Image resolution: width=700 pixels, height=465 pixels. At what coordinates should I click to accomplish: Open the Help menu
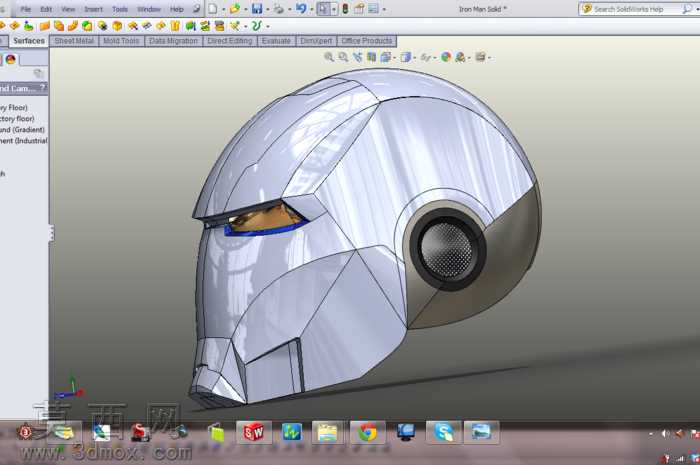(177, 9)
